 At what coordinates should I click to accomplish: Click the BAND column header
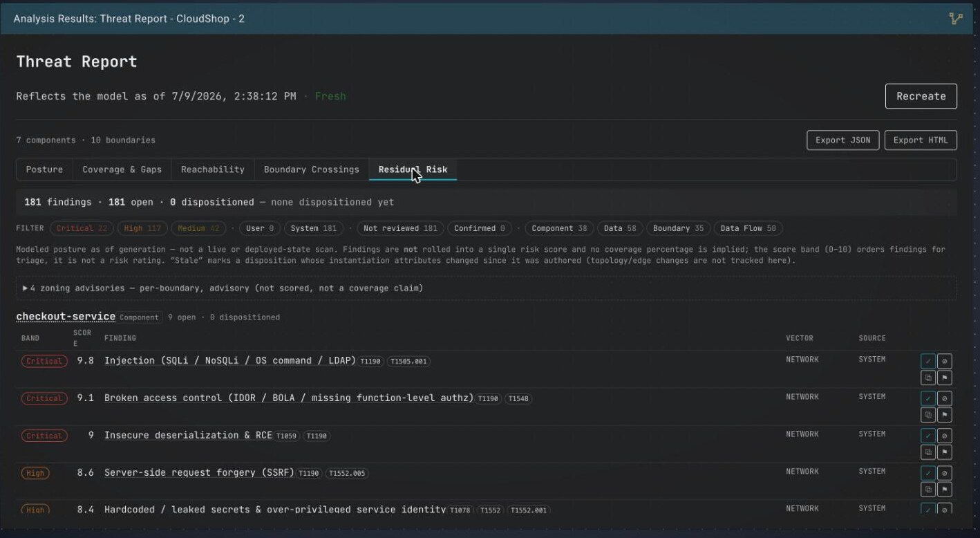tap(30, 338)
